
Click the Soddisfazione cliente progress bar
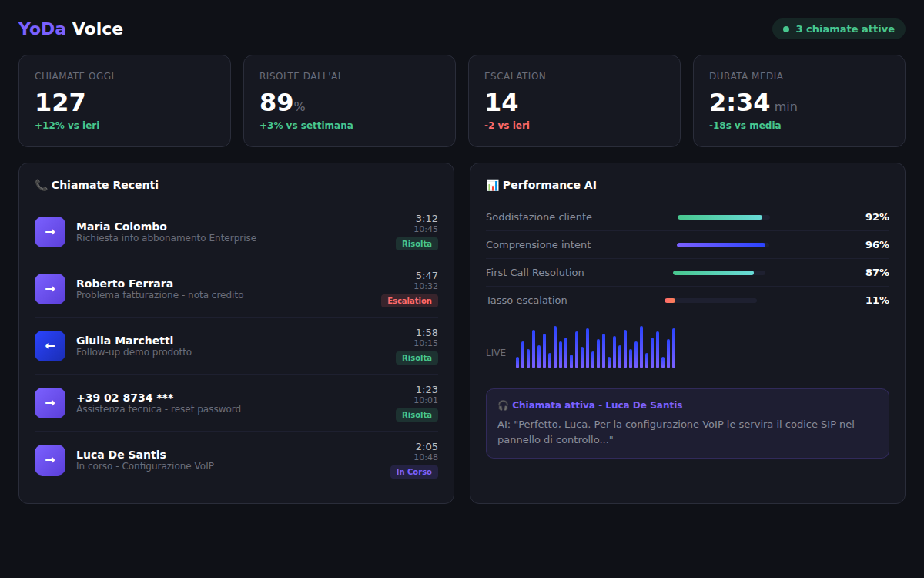click(723, 217)
